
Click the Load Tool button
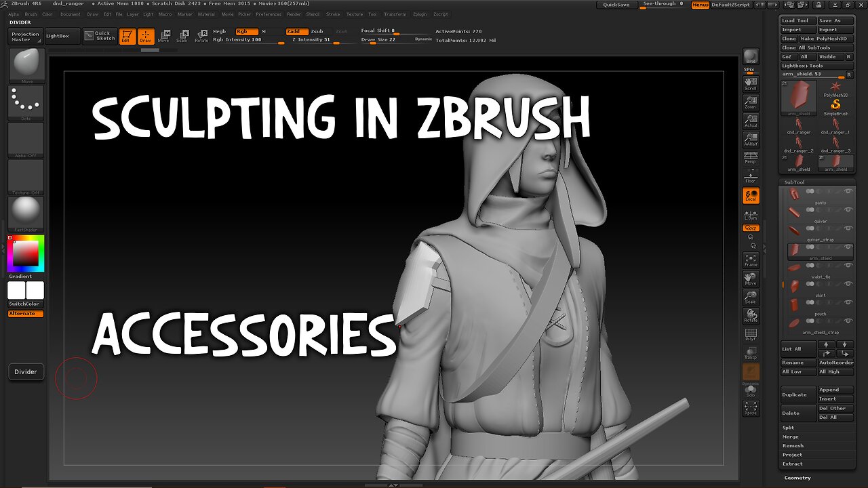click(798, 21)
